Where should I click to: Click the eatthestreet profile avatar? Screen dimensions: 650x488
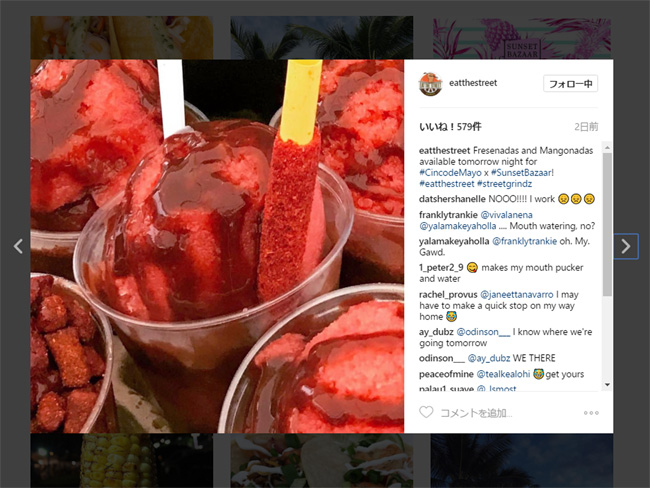point(430,84)
